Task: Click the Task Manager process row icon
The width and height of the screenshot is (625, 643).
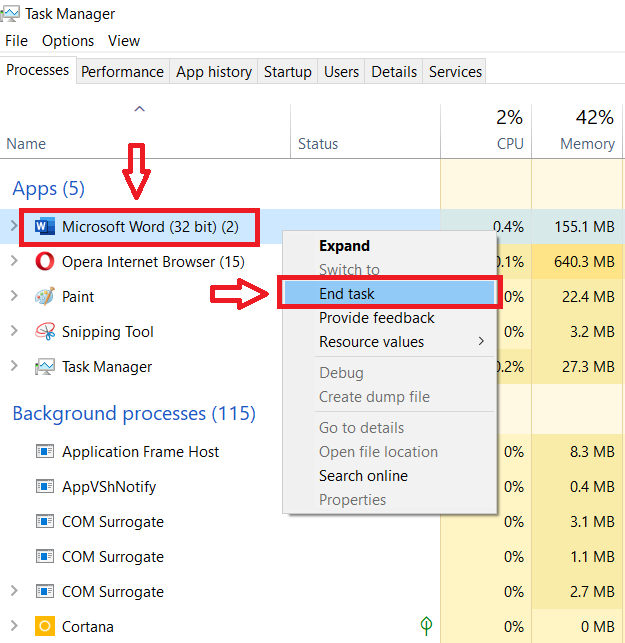Action: tap(45, 367)
